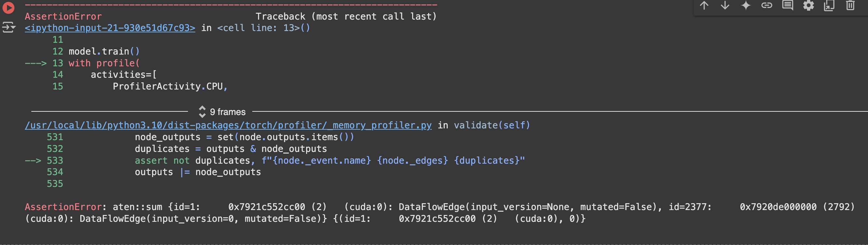Copy link to cell using the link icon
Screen dimensions: 868x245
[767, 6]
